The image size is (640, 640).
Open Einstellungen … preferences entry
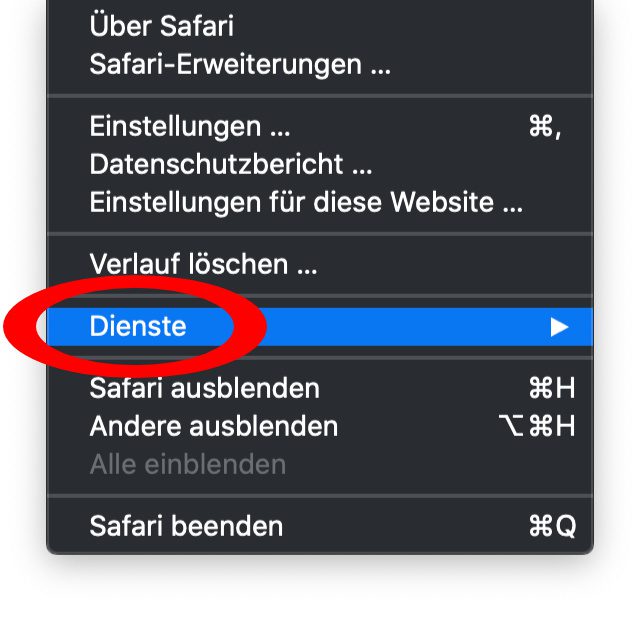pos(190,127)
